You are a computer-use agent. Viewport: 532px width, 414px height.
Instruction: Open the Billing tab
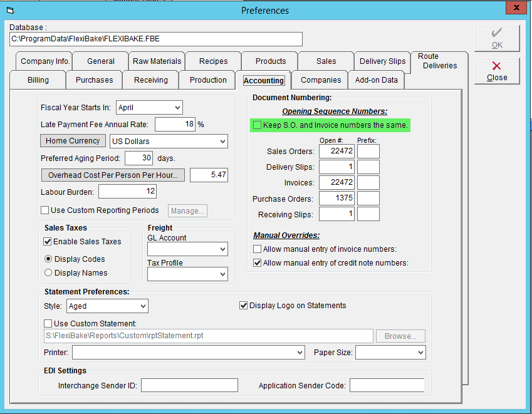point(38,80)
